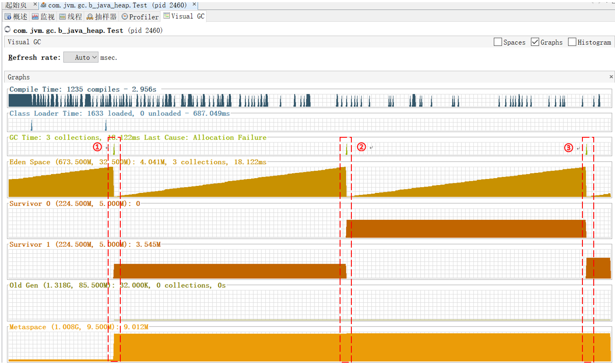Click the loading spinner beside the application name

(7, 30)
